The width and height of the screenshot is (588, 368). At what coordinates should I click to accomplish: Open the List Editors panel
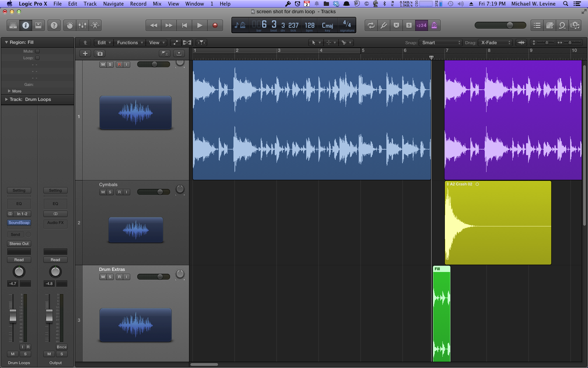pos(537,25)
